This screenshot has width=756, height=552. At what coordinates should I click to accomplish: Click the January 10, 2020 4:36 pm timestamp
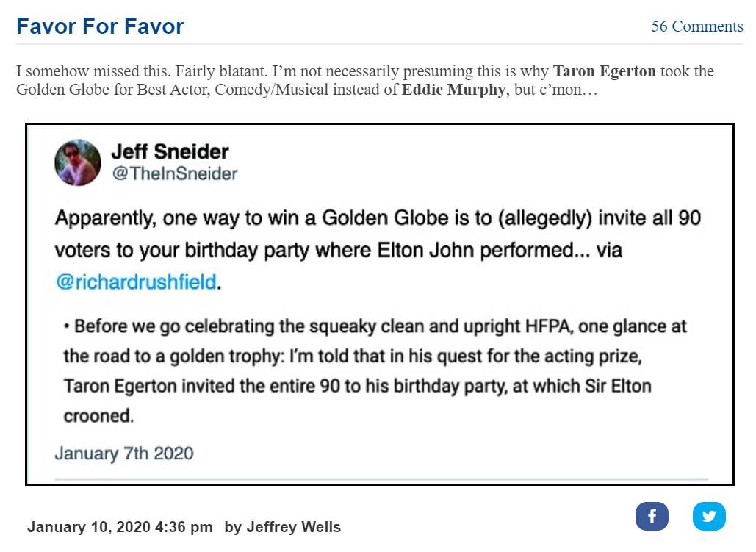120,527
